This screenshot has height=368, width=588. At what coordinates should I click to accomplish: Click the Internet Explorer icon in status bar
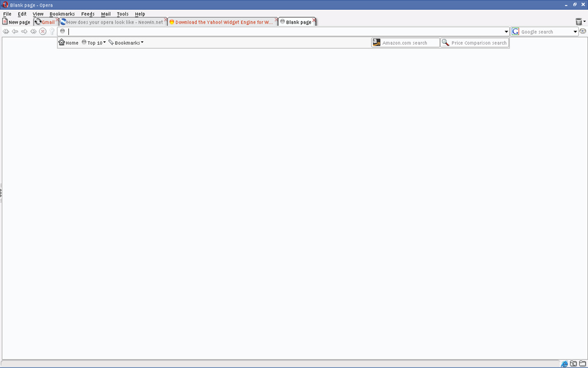click(564, 363)
